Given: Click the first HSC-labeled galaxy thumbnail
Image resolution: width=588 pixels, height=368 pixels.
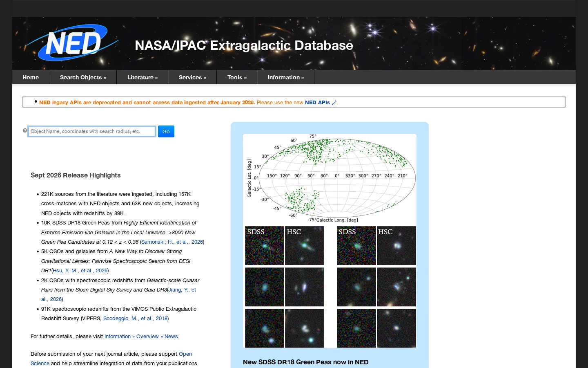Looking at the screenshot, I should [305, 246].
